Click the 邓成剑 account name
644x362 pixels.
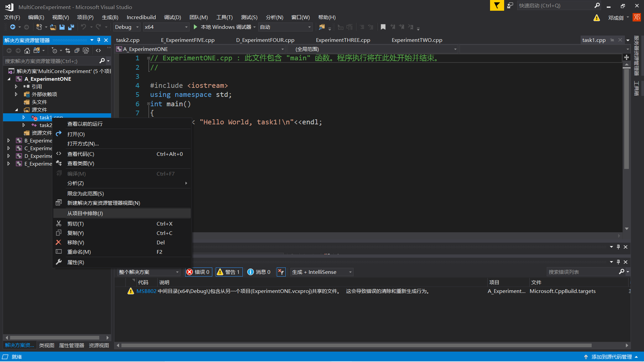[616, 18]
